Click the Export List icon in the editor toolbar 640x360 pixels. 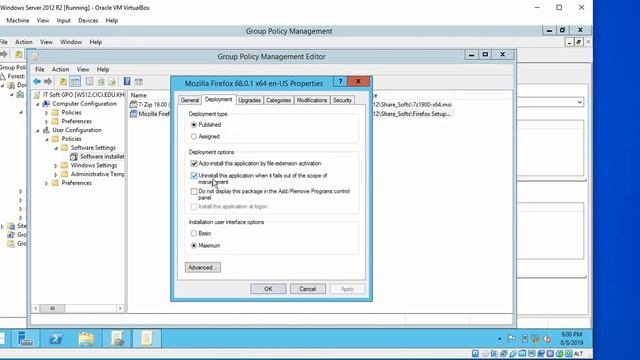[112, 82]
